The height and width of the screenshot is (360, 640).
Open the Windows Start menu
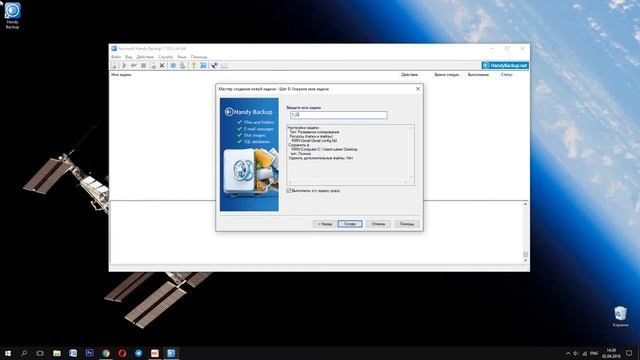pos(8,353)
